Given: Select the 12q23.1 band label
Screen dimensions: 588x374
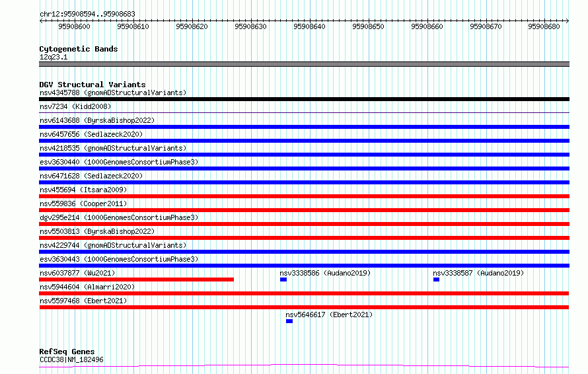Looking at the screenshot, I should click(54, 57).
